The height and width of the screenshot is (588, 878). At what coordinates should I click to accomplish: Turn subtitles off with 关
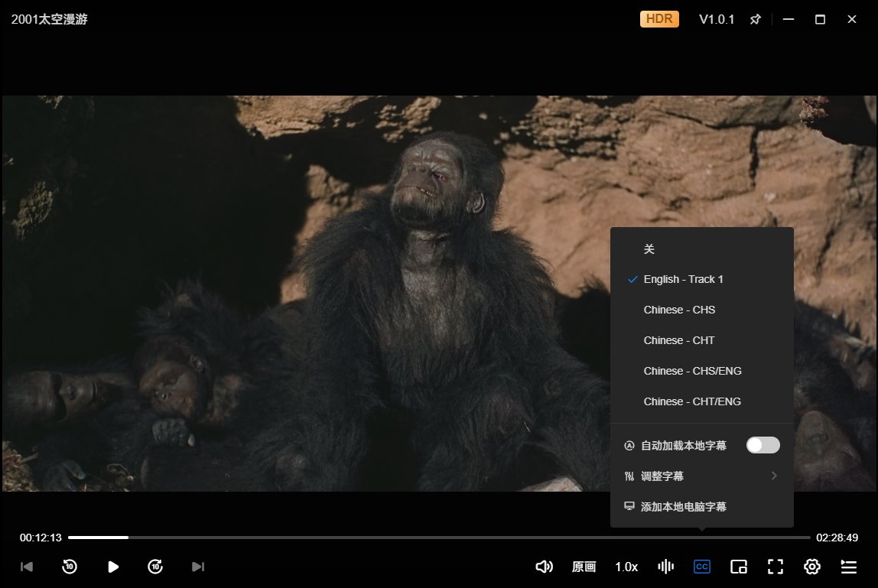point(701,249)
